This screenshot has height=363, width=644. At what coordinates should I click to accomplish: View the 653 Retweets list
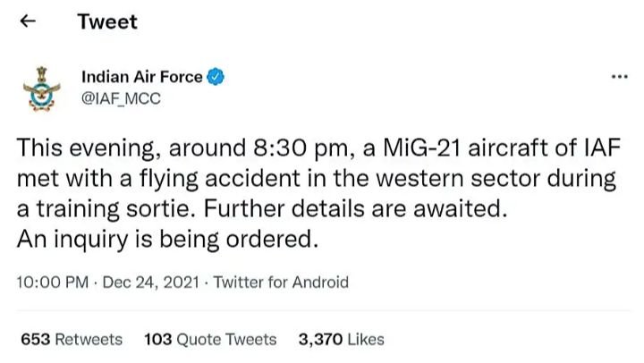(71, 339)
